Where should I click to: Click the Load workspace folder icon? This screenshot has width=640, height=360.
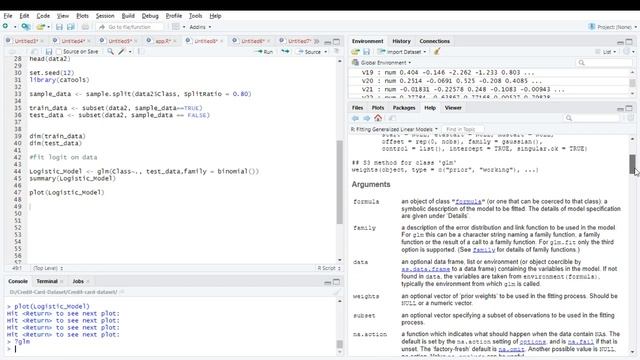coord(355,52)
